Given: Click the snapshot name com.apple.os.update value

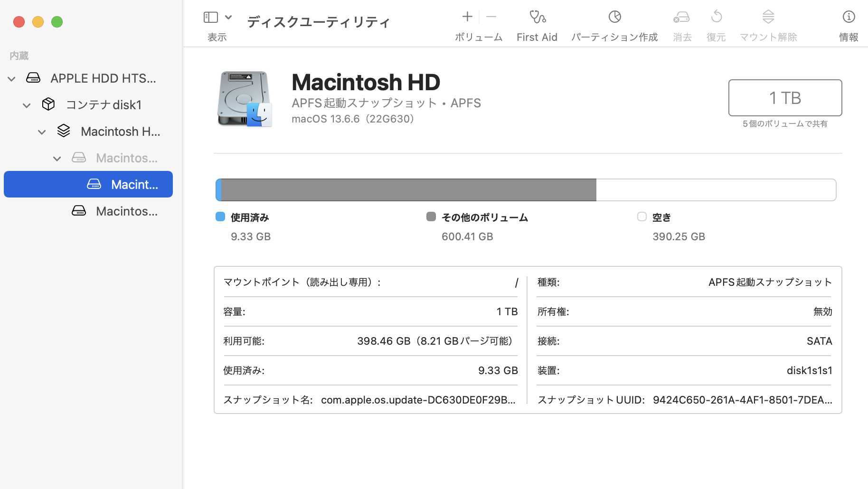Looking at the screenshot, I should pyautogui.click(x=418, y=400).
